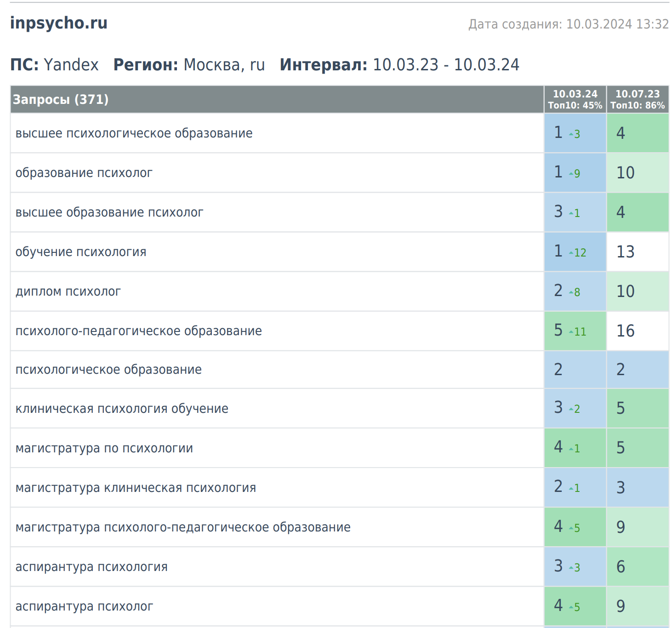Click 10.03.24 position for магистратура по психологии
The width and height of the screenshot is (672, 628).
point(575,448)
